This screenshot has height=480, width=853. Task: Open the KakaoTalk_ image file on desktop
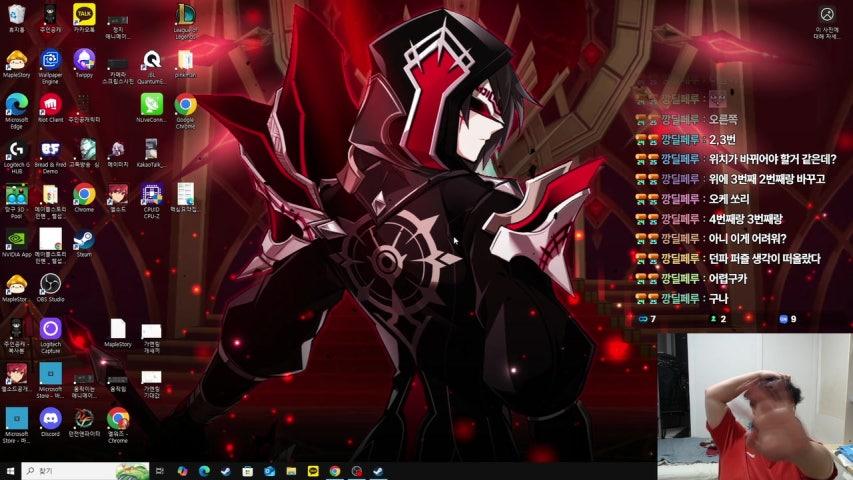151,153
